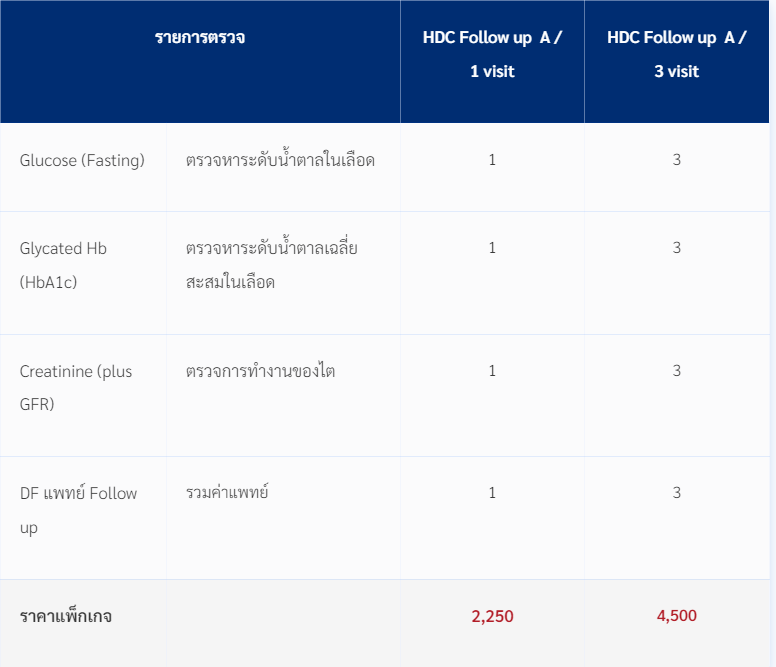
Task: Select the HDC Follow up A / 3 visit header
Action: (x=677, y=54)
